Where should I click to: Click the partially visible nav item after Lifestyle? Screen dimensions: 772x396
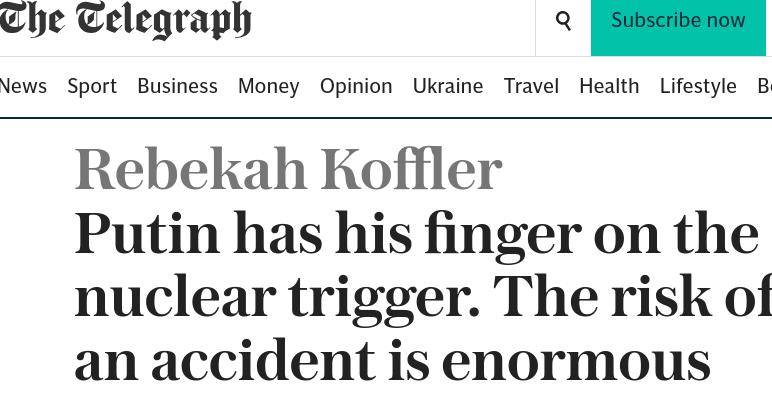click(x=765, y=86)
